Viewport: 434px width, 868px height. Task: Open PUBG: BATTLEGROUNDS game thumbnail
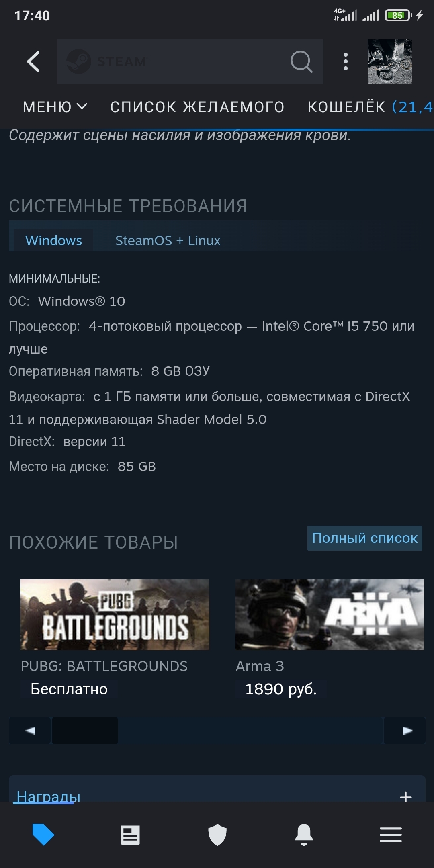(115, 615)
